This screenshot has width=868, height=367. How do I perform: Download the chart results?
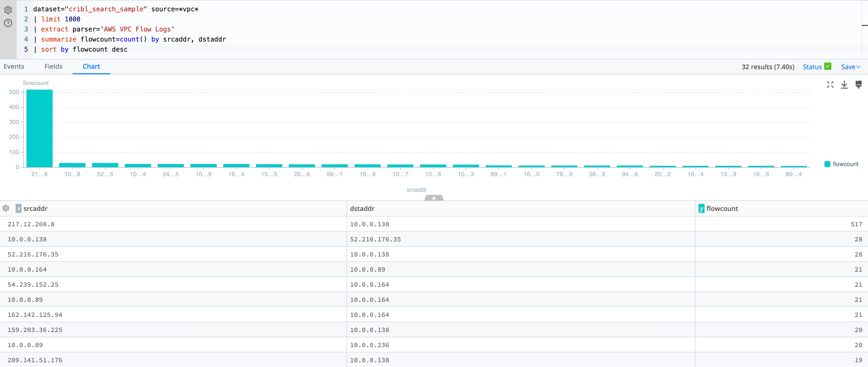tap(844, 85)
